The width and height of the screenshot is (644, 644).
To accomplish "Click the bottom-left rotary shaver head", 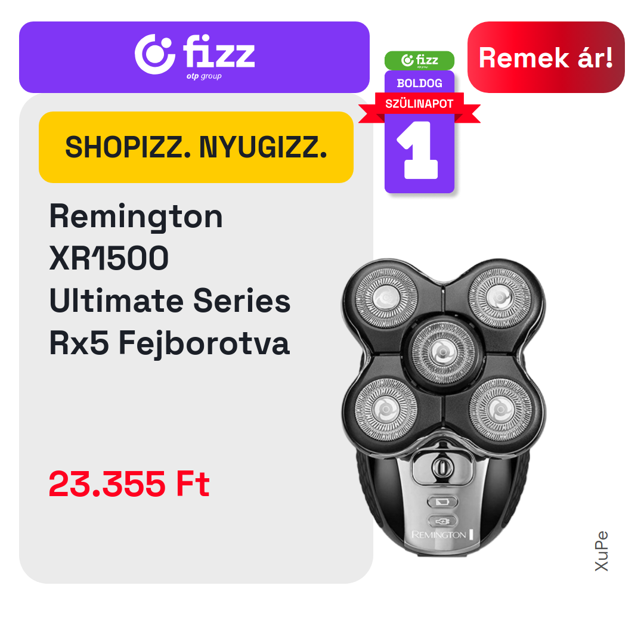I will (386, 410).
